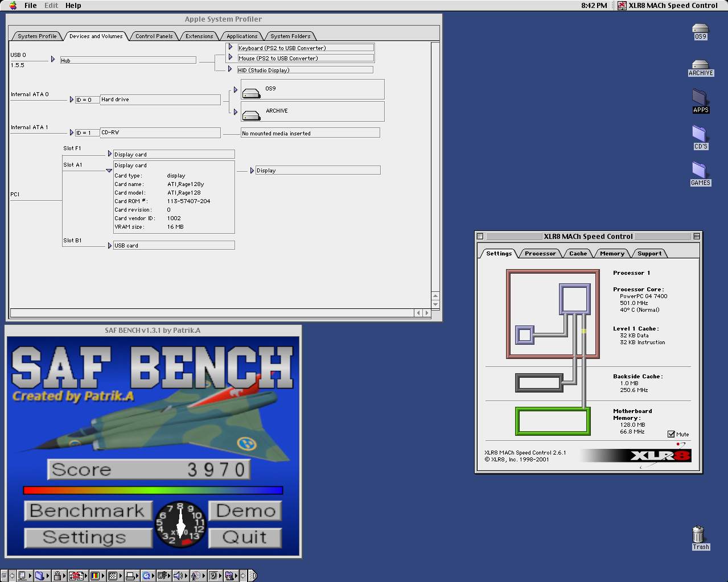Viewport: 728px width, 582px height.
Task: Switch to the Extensions tab in System Profiler
Action: pos(199,36)
